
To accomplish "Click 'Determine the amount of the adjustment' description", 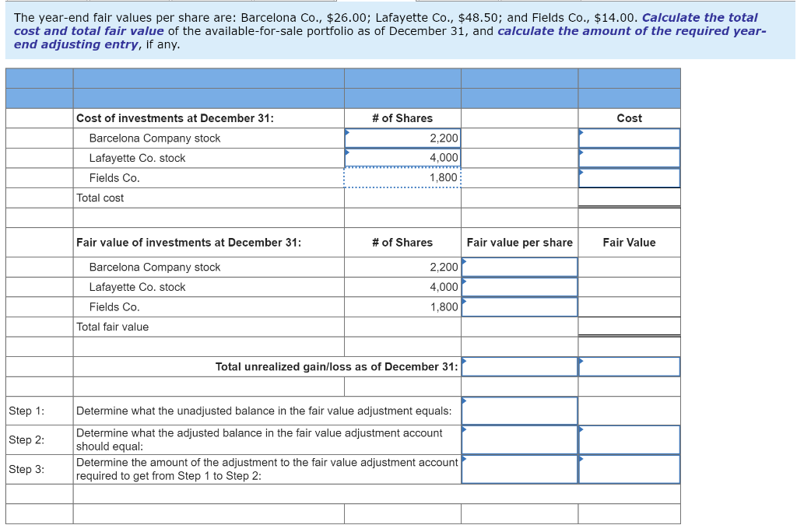I will pos(267,470).
